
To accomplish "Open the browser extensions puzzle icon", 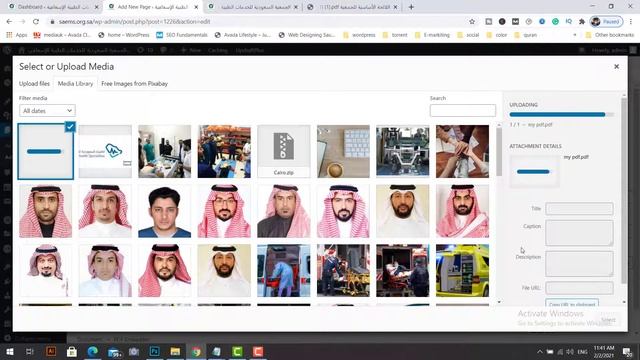I will click(x=582, y=22).
